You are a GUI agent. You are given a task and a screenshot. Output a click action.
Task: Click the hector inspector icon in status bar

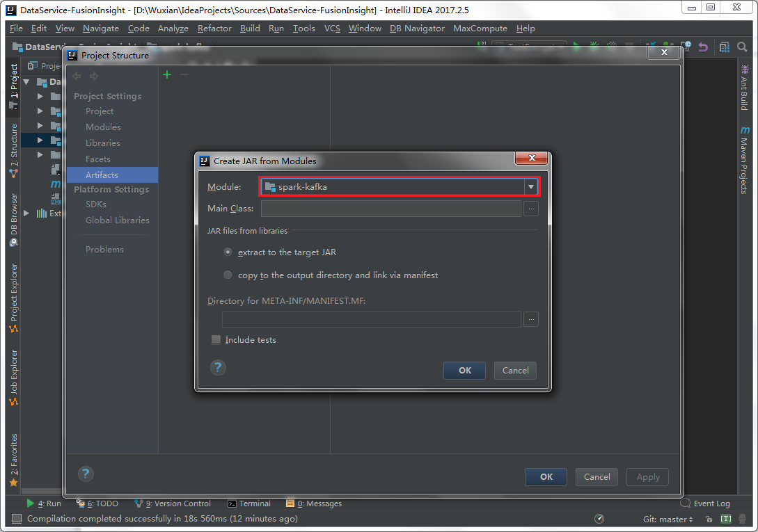point(743,519)
